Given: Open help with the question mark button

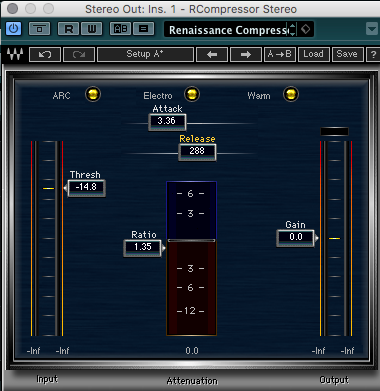Looking at the screenshot, I should [373, 54].
